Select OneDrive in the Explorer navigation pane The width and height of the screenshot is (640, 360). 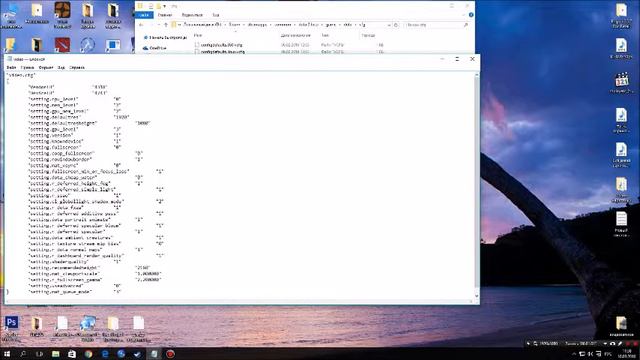click(155, 48)
